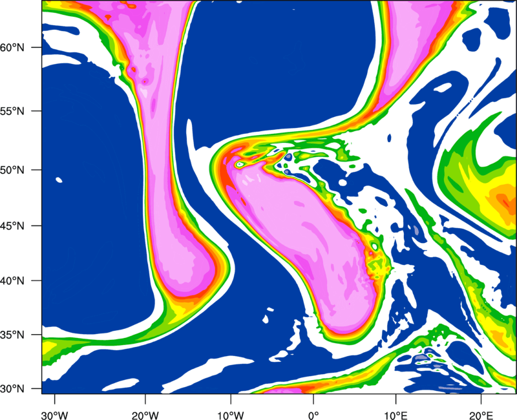Click the 30°N latitude label

pos(12,389)
